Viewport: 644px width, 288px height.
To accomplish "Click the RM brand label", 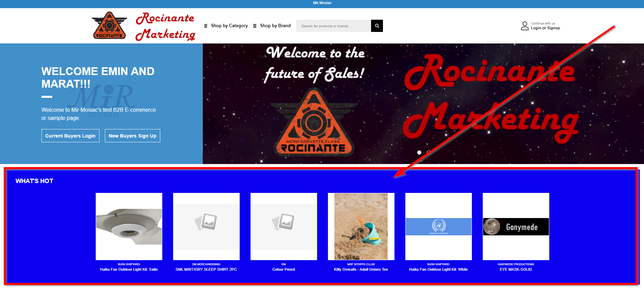I will click(283, 264).
